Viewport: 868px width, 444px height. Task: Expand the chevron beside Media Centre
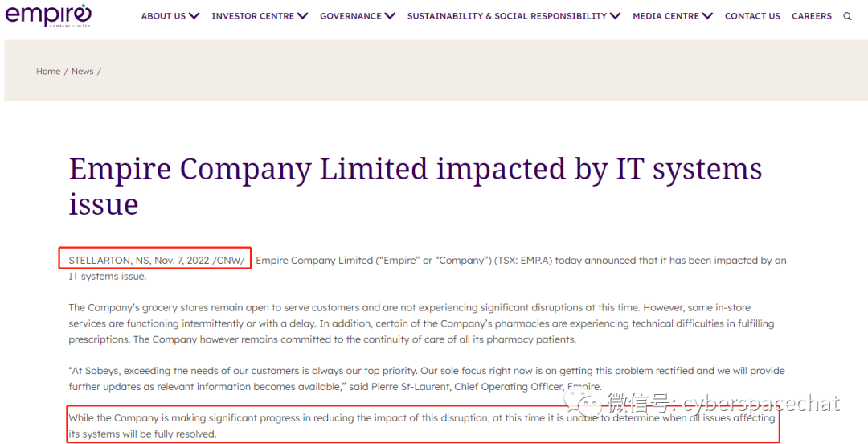(707, 16)
